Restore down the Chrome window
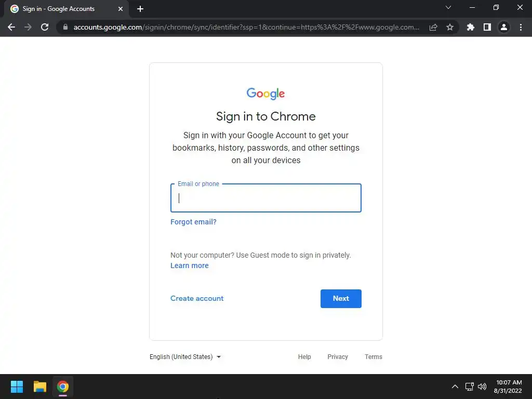Viewport: 532px width, 399px height. point(496,7)
